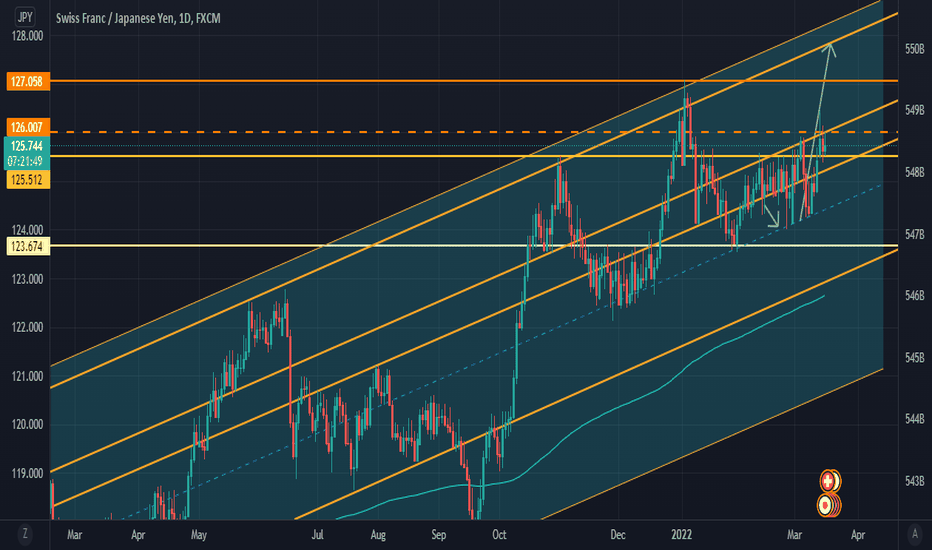Click the orange 126.007 price label
This screenshot has height=550, width=932.
click(x=27, y=127)
